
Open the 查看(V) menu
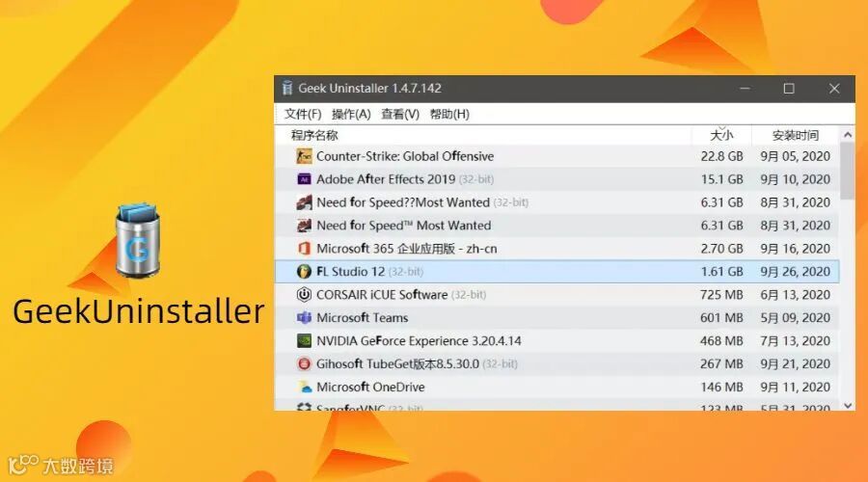pos(400,114)
